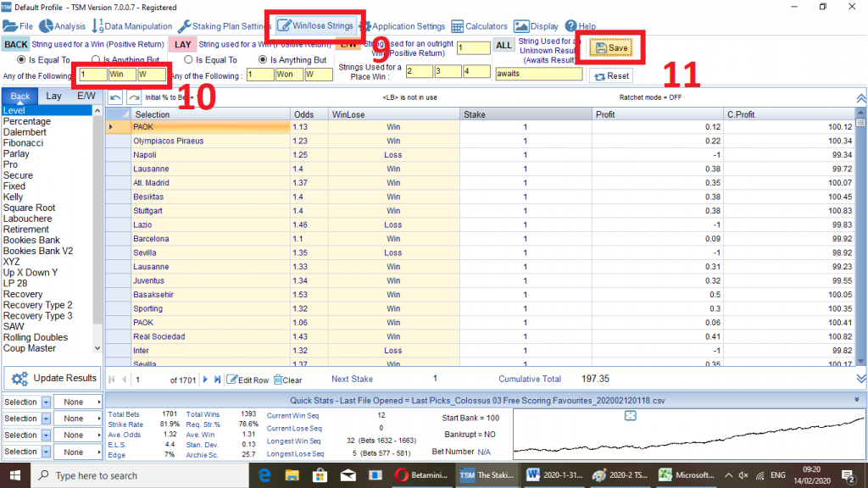Open the Analysis pie chart menu
The height and width of the screenshot is (488, 868).
(x=62, y=26)
